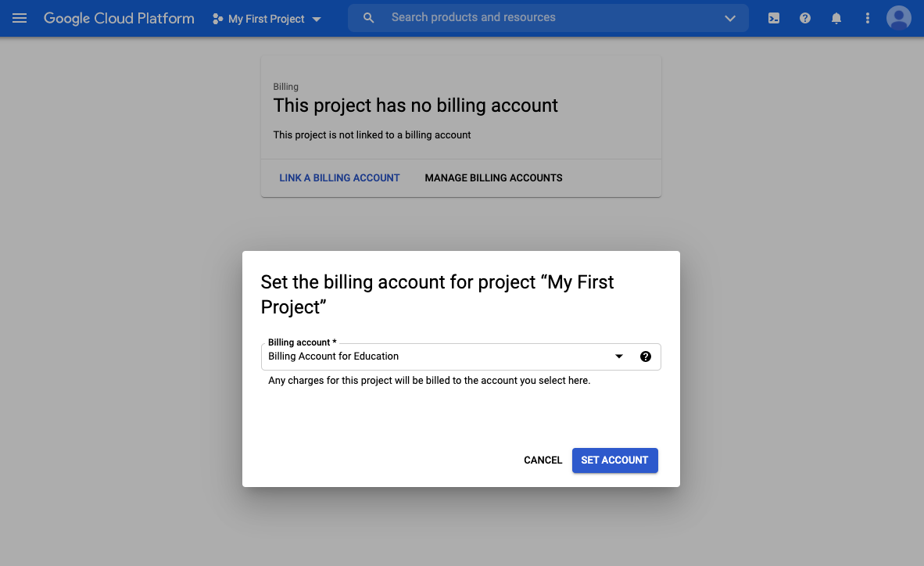Focus the Search products and resources field

tap(548, 18)
